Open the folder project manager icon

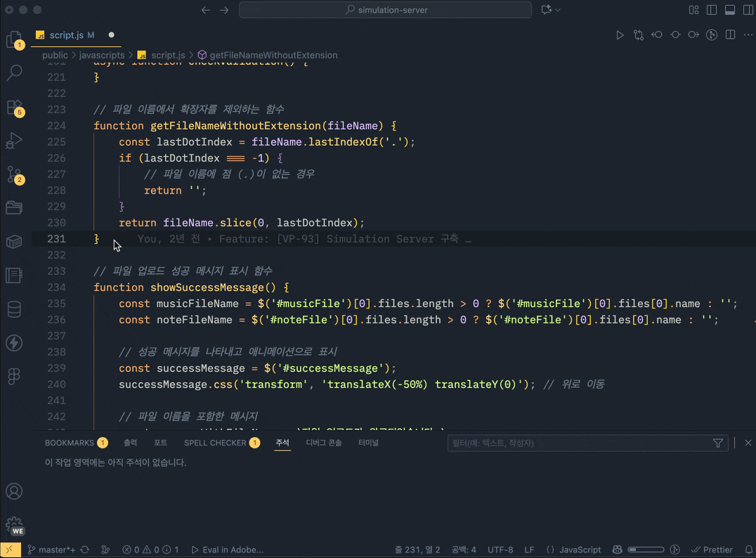(x=14, y=208)
